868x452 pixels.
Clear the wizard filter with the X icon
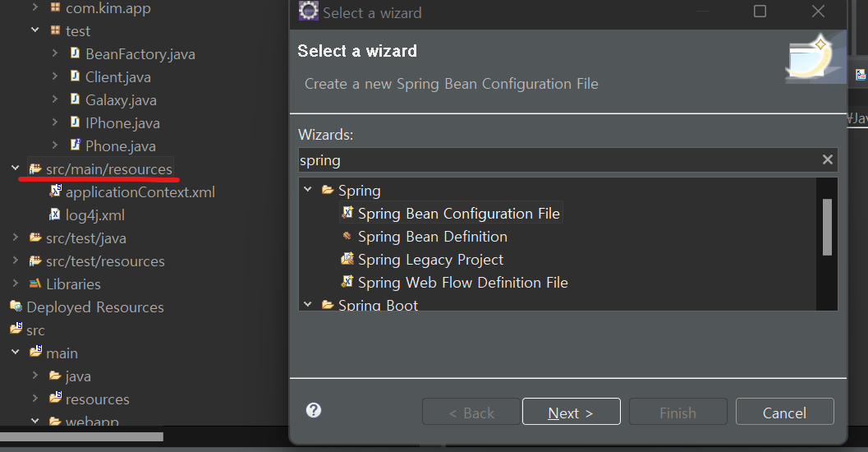pyautogui.click(x=828, y=159)
